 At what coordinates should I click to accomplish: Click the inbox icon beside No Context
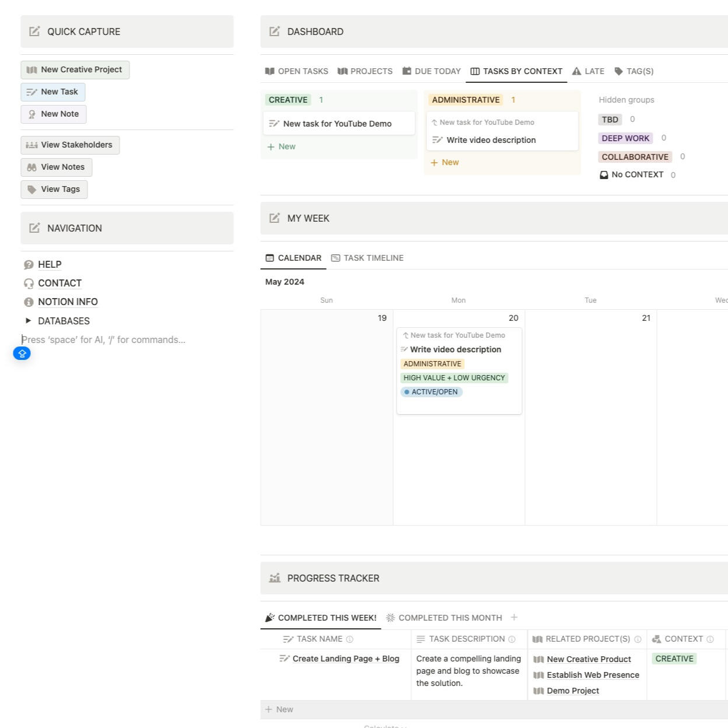coord(604,174)
